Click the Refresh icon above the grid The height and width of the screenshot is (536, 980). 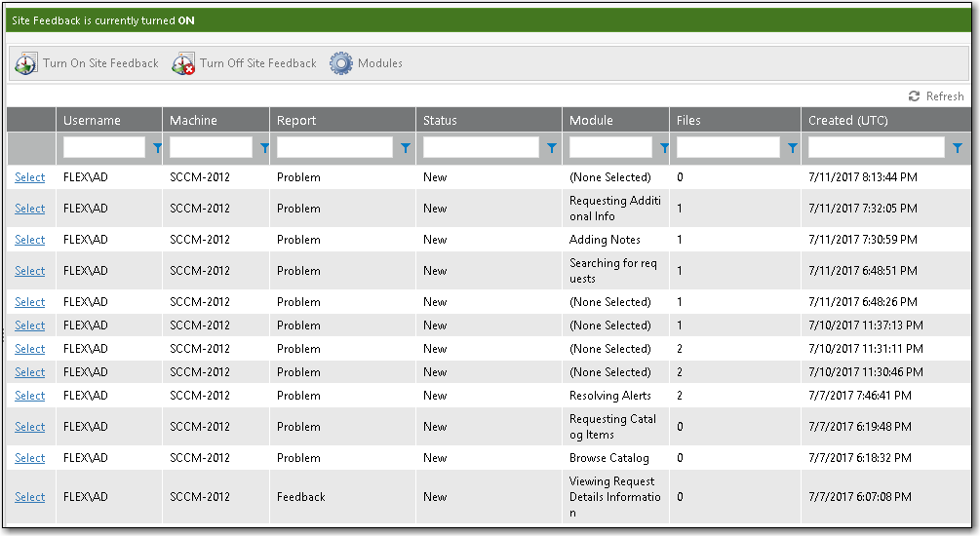click(914, 96)
